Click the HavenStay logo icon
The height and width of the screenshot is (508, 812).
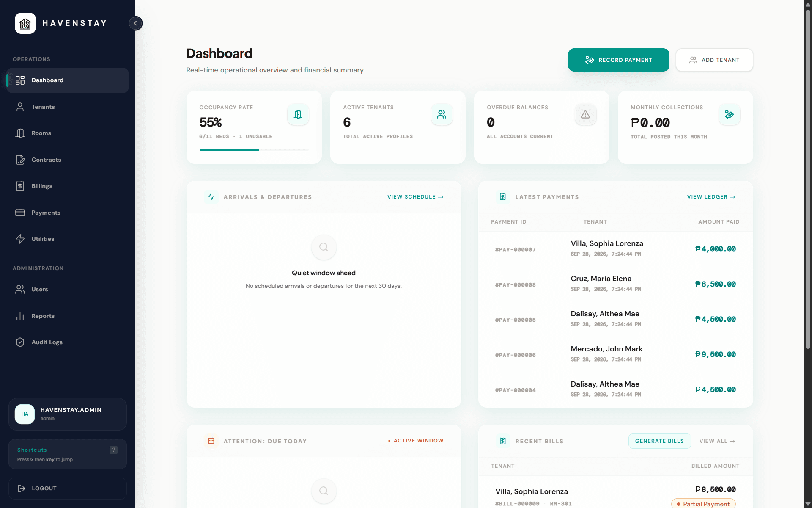(x=25, y=23)
